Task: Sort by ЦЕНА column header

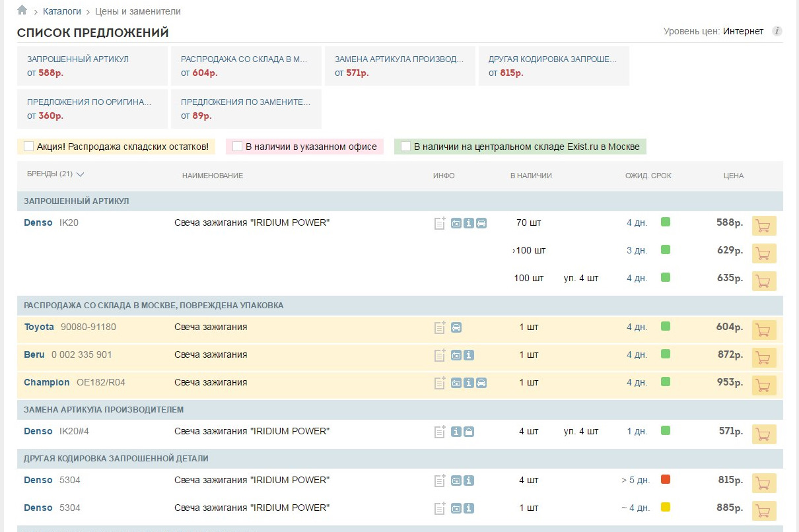Action: pyautogui.click(x=733, y=176)
